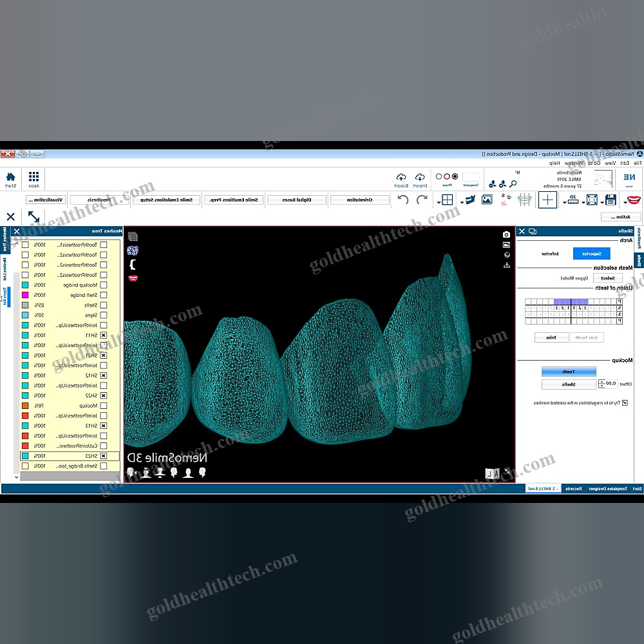
Task: Open the Digital Bases tab
Action: pyautogui.click(x=296, y=200)
